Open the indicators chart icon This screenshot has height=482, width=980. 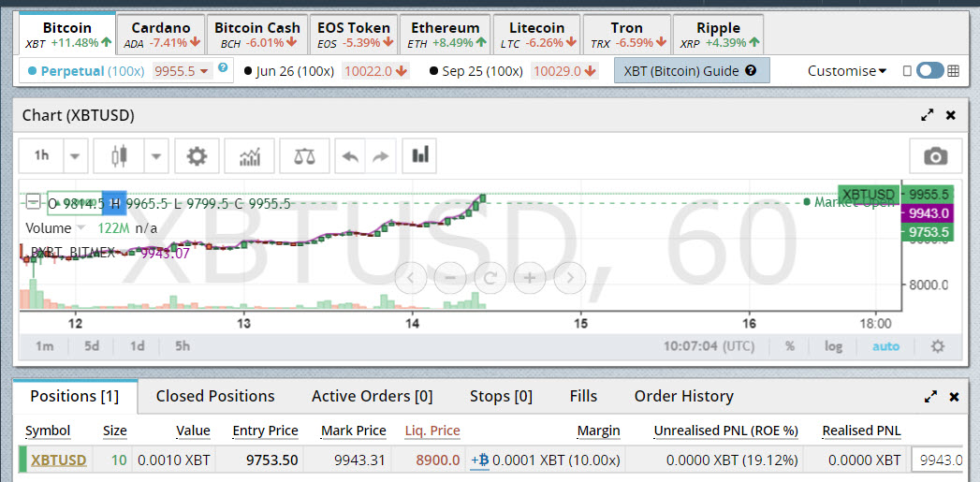pos(250,155)
